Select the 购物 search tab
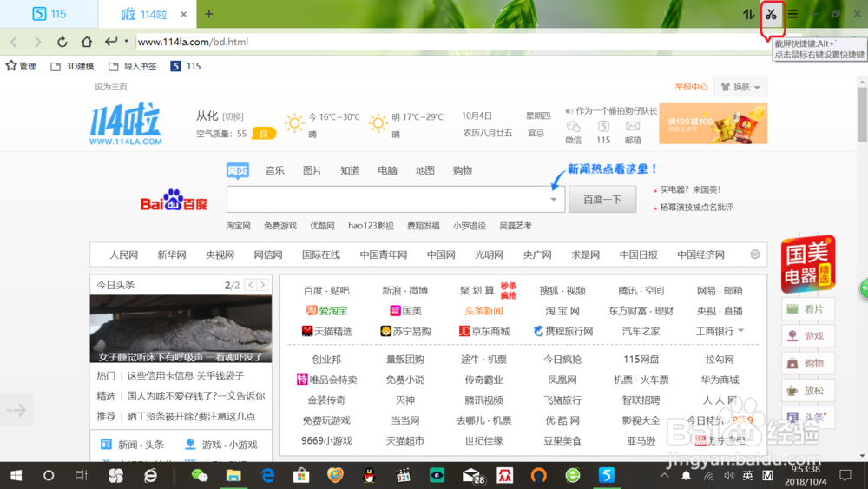 click(x=463, y=170)
